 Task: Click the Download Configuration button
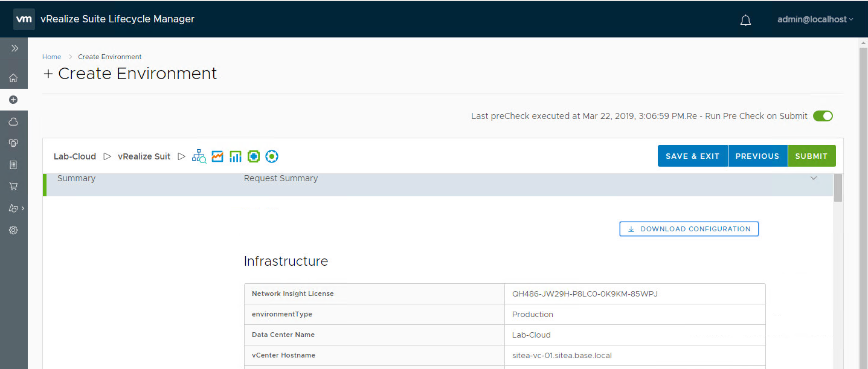[689, 229]
